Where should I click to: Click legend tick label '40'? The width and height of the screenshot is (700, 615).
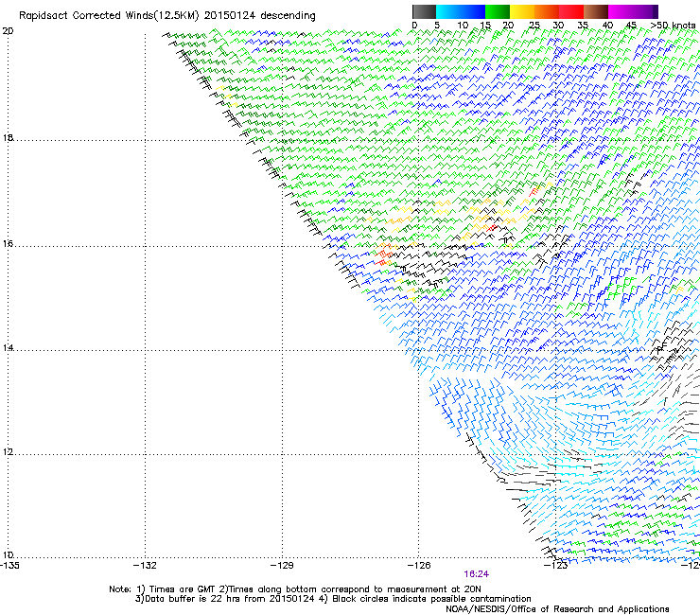(607, 26)
